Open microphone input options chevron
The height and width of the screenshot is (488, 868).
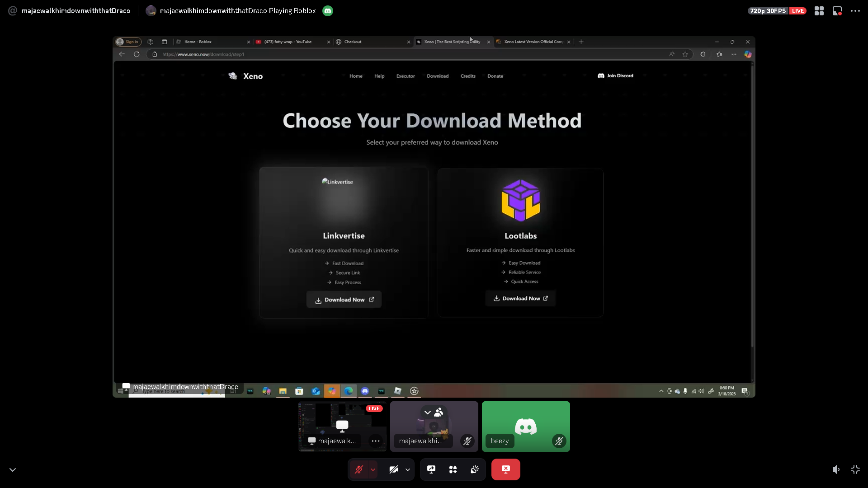pos(373,469)
